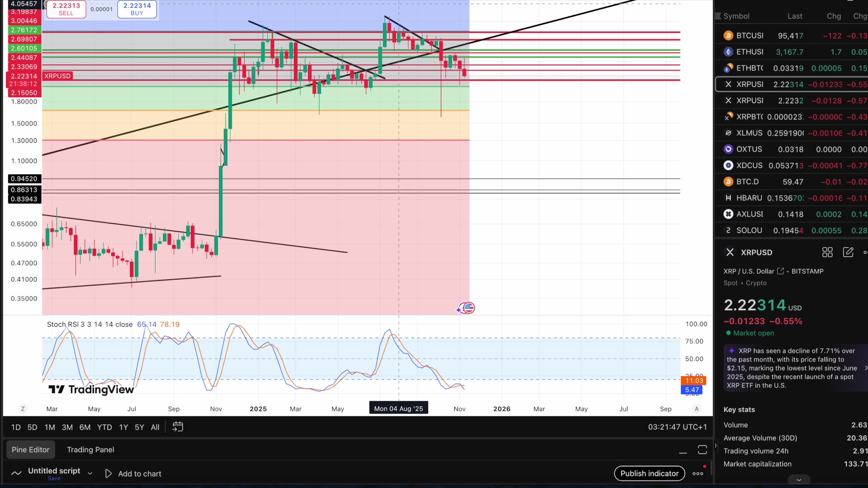Select XLMUSD in the watchlist
868x488 pixels.
[x=791, y=133]
